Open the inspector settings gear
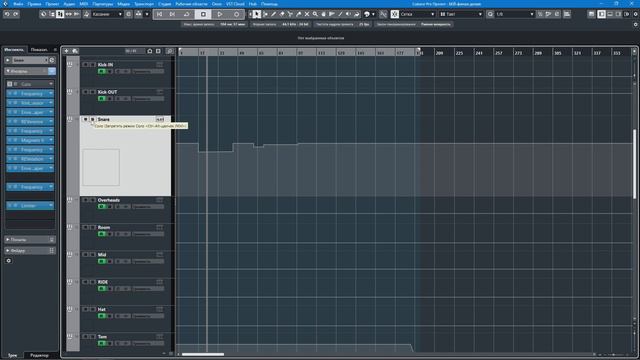The image size is (640, 360). [9, 260]
